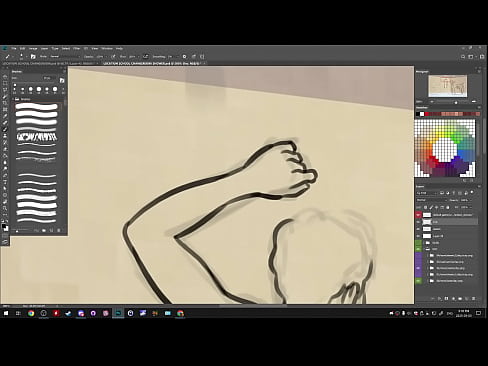
Task: Select the Lasso tool
Action: 5,90
